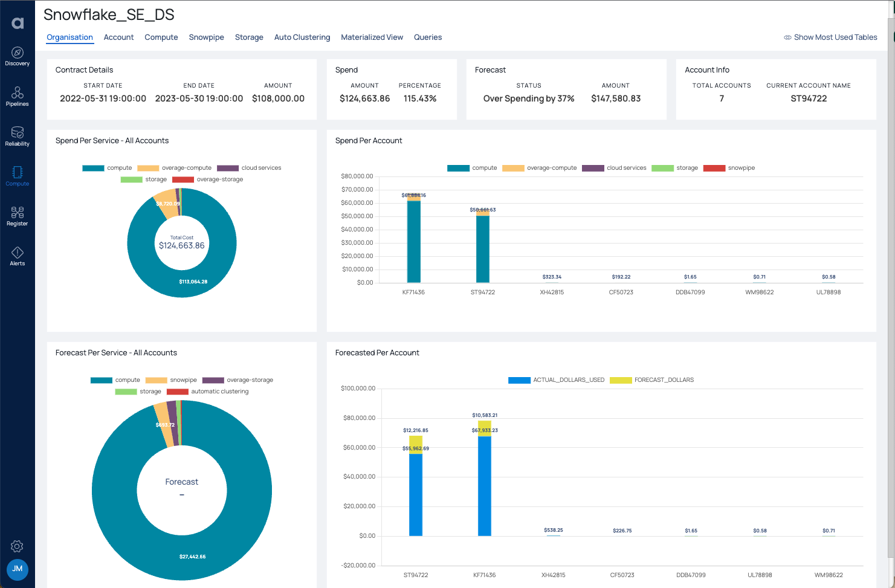
Task: Click the UL78898 label in Forecasted Per Account
Action: (760, 575)
